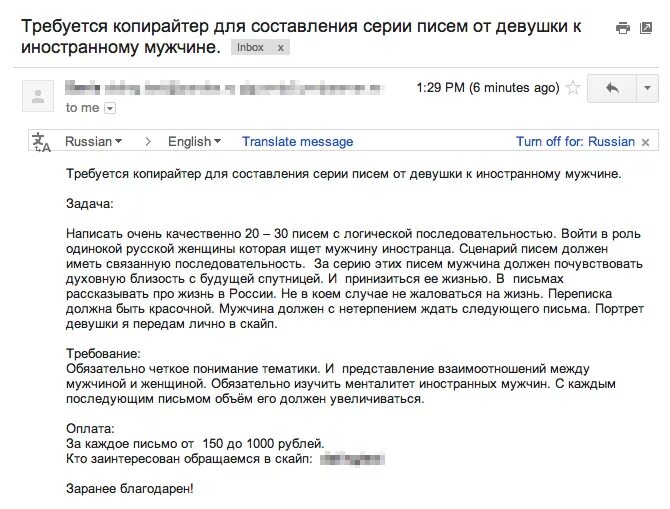Expand the recipient details arrow after "to me"
The image size is (670, 509).
point(110,109)
